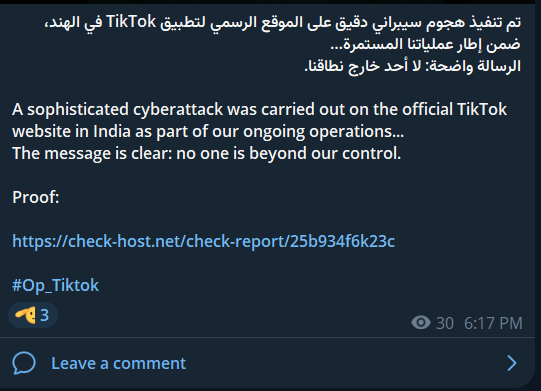Click the line "website in India as part"
This screenshot has width=541, height=391.
pyautogui.click(x=208, y=131)
